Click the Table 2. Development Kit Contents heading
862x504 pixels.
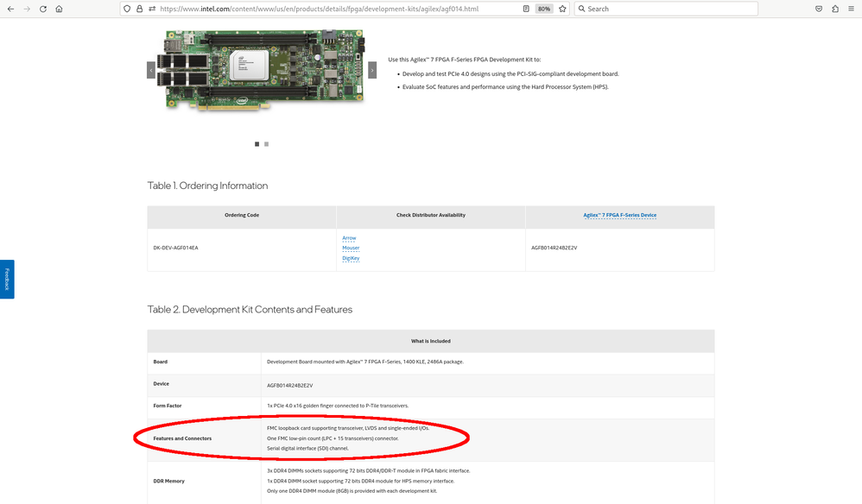point(250,310)
